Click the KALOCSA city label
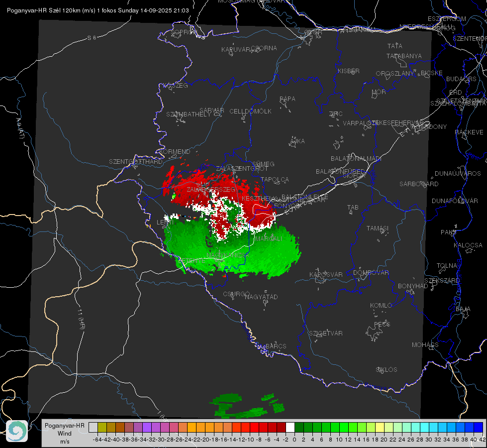This screenshot has width=487, height=448. coord(468,245)
